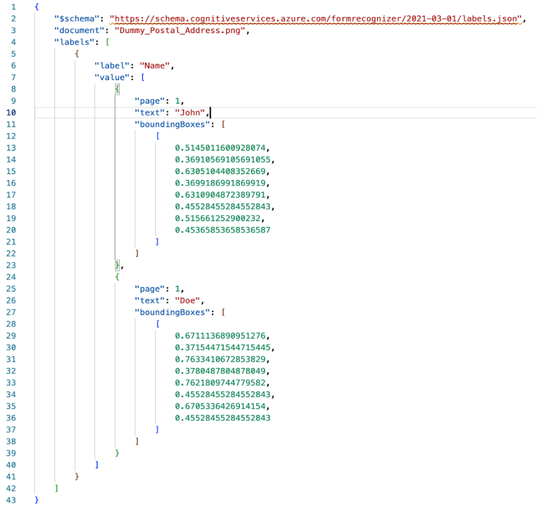
Task: Click value 0.45528455284552843 on line 18
Action: [x=223, y=207]
